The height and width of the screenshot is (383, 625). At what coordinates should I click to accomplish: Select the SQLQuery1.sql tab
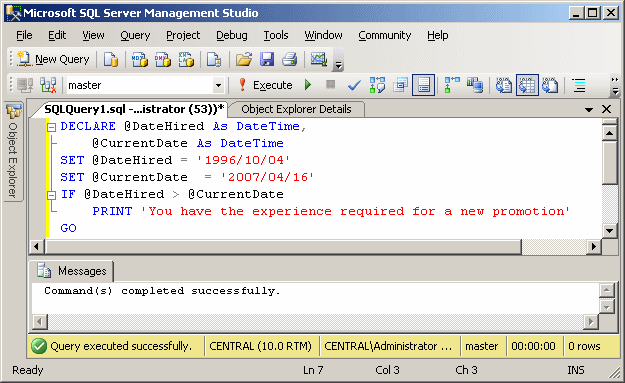(x=134, y=109)
